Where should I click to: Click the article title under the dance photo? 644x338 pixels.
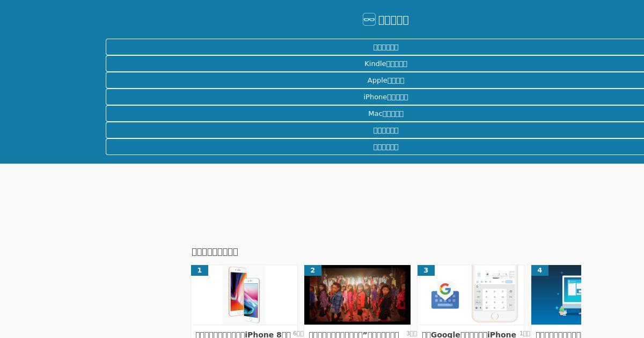point(354,334)
